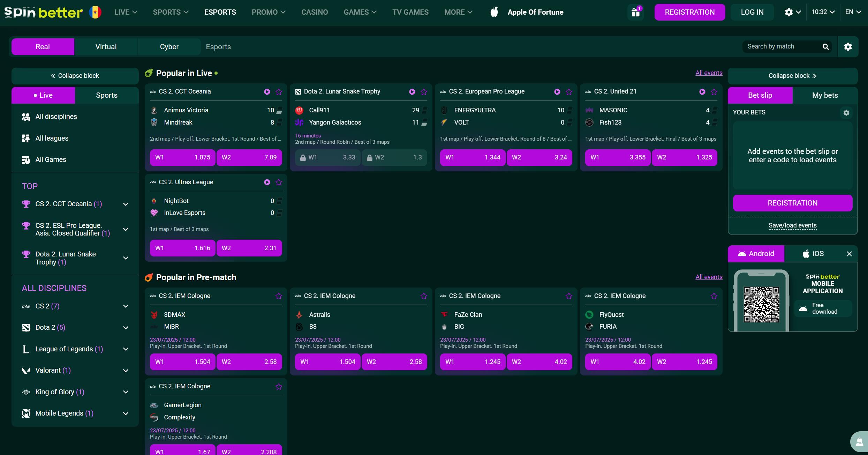Play live stream for CS 2. United 21
The width and height of the screenshot is (868, 455).
702,92
